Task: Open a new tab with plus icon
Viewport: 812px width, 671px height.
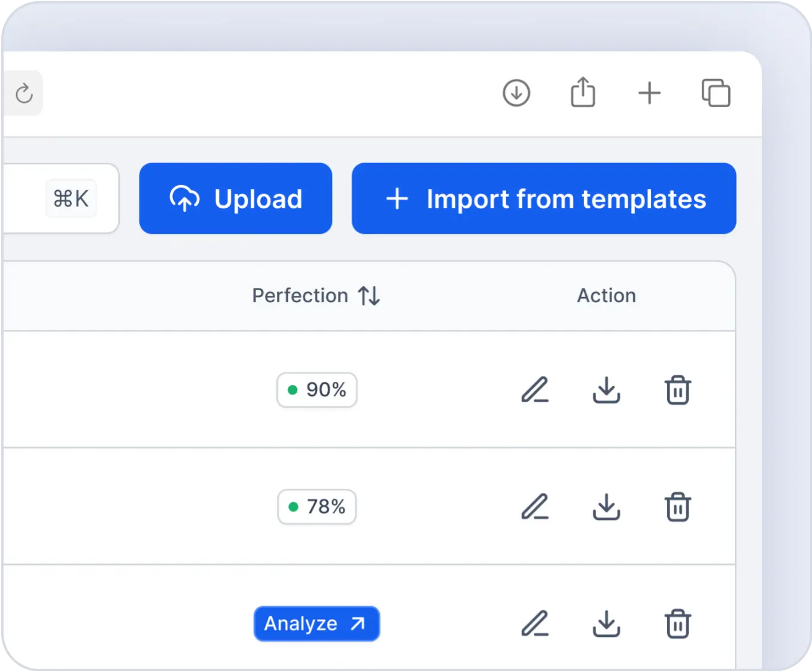Action: point(649,93)
